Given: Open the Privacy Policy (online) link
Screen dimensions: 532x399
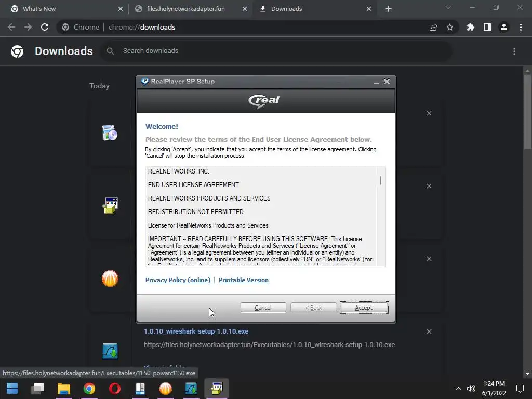Looking at the screenshot, I should click(x=178, y=280).
